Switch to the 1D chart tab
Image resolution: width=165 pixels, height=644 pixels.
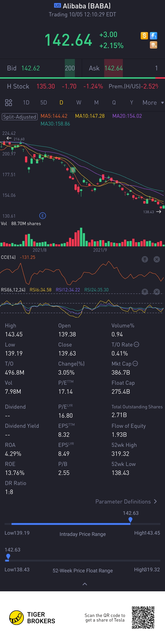click(26, 102)
